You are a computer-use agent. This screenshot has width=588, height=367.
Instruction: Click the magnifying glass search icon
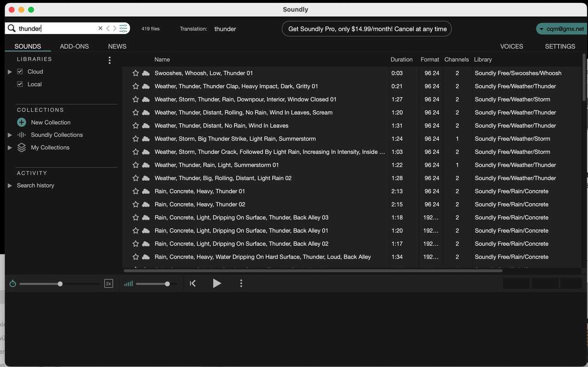[x=11, y=29]
